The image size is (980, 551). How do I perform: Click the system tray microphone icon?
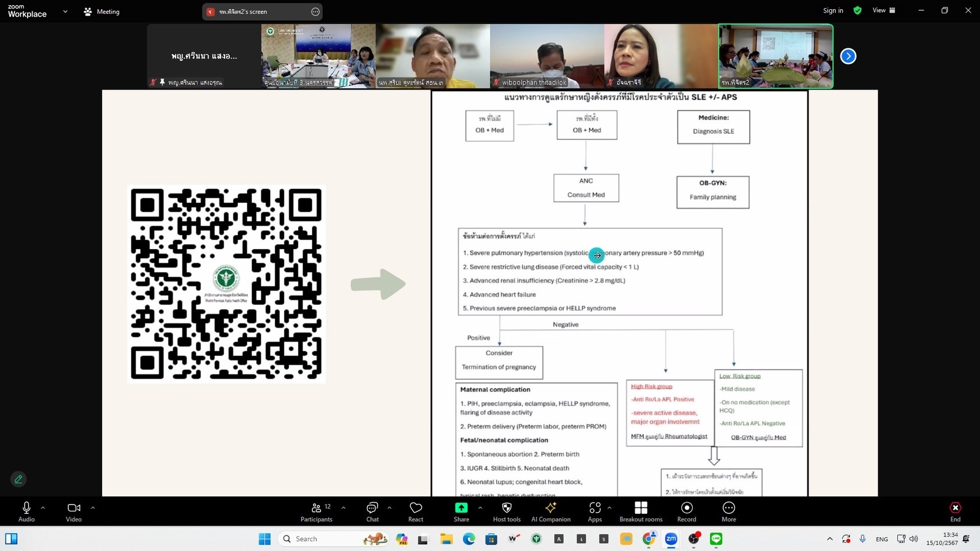(x=862, y=539)
